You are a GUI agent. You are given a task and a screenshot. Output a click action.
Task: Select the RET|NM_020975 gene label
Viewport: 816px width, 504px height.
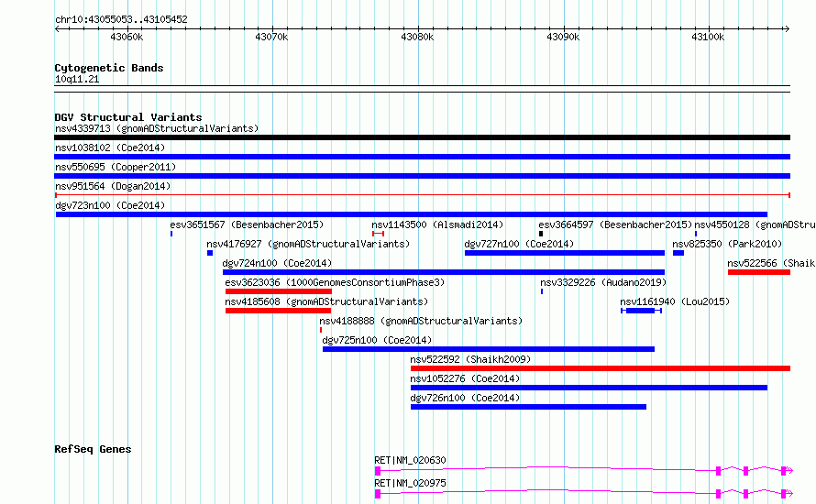[x=410, y=483]
